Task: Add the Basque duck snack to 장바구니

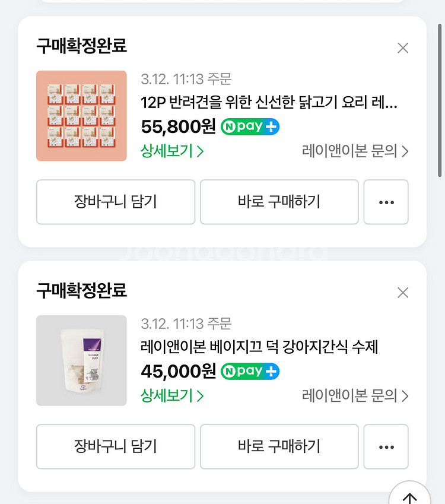Action: pos(116,446)
